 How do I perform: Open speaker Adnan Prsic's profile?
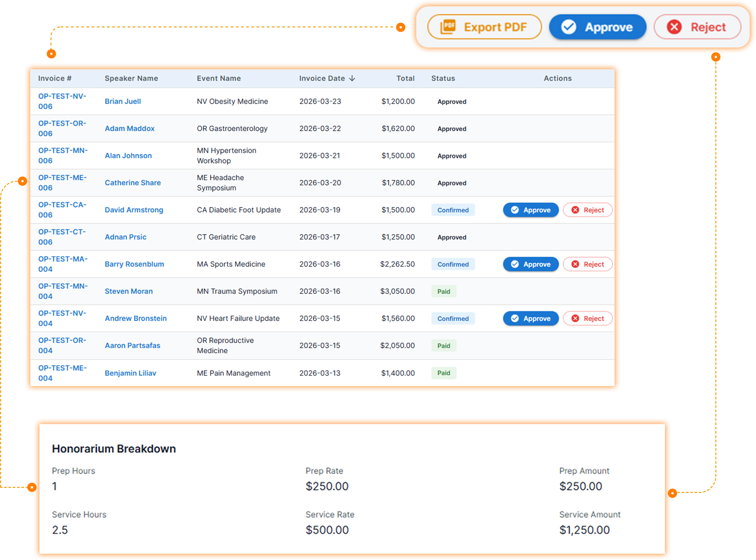(125, 237)
